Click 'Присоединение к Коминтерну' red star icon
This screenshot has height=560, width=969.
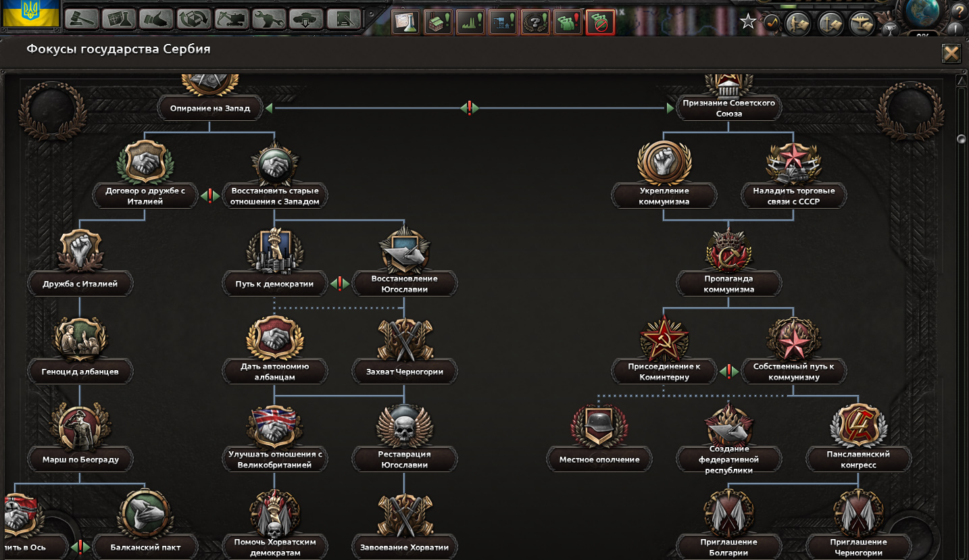click(x=664, y=338)
